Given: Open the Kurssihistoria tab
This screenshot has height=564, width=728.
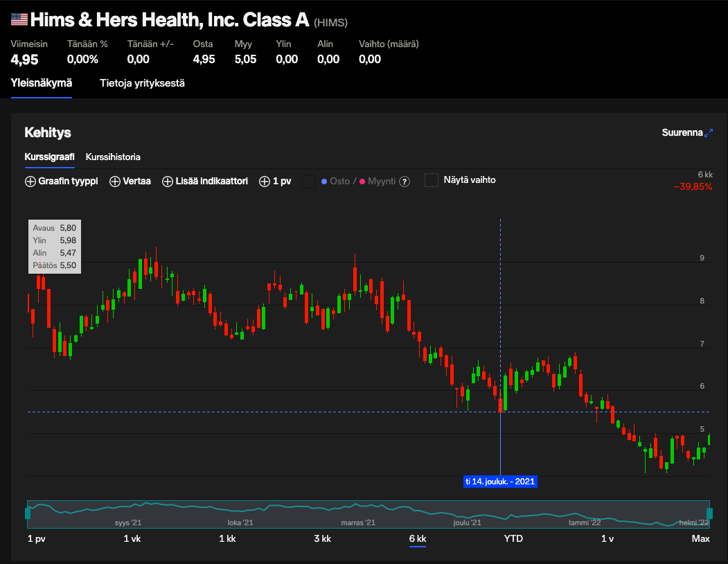Looking at the screenshot, I should pyautogui.click(x=113, y=157).
